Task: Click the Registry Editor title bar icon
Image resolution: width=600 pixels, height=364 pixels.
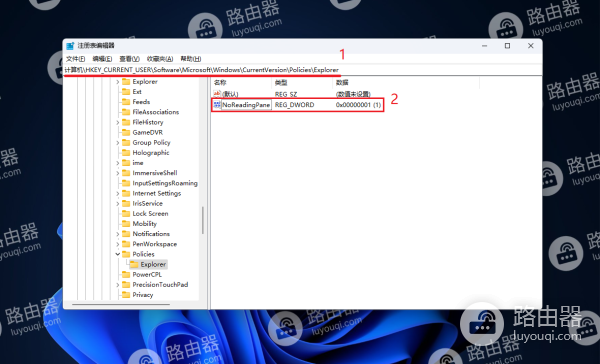Action: 70,46
